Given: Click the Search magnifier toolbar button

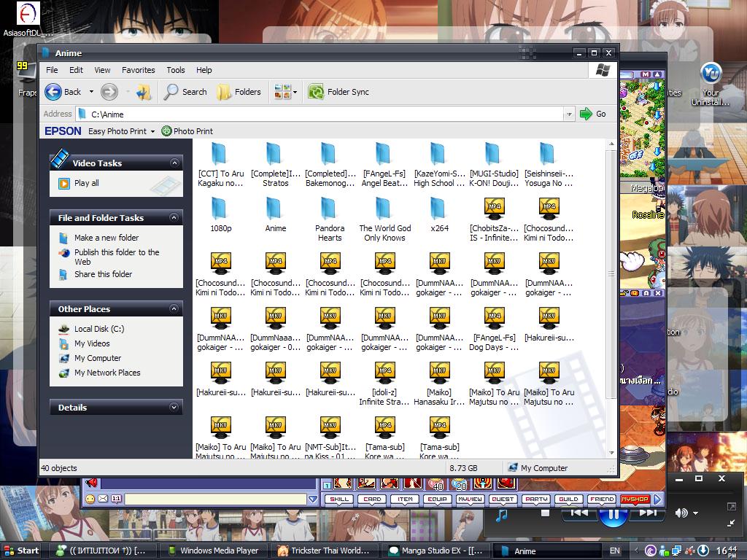Looking at the screenshot, I should [185, 92].
